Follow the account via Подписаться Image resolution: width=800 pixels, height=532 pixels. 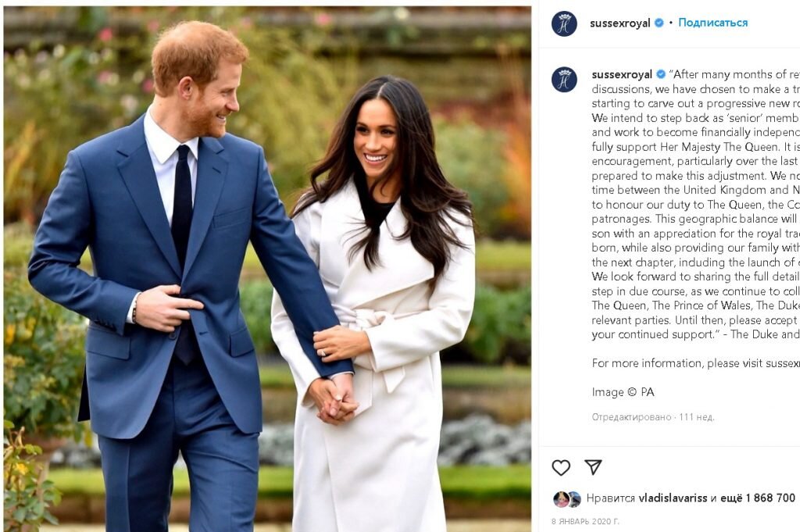pyautogui.click(x=712, y=23)
